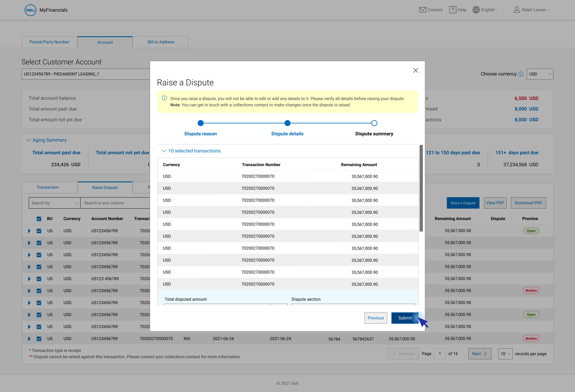Screen dimensions: 575x392
Task: Open the USD currency dropdown
Action: [540, 74]
